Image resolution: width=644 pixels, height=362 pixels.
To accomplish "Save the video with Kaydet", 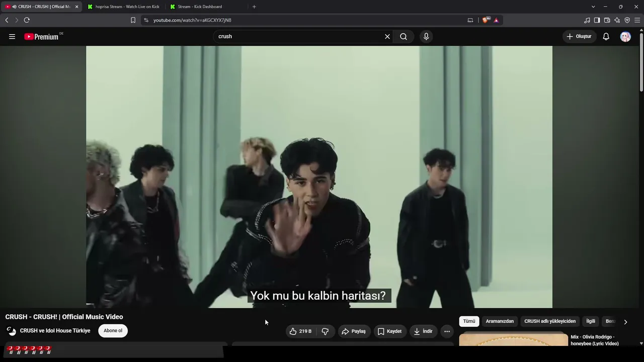I will [390, 331].
